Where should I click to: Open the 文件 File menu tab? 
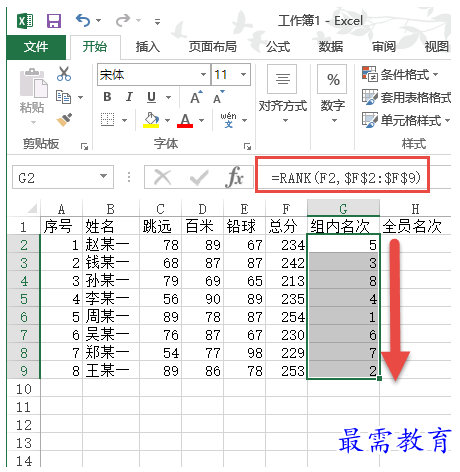point(36,47)
